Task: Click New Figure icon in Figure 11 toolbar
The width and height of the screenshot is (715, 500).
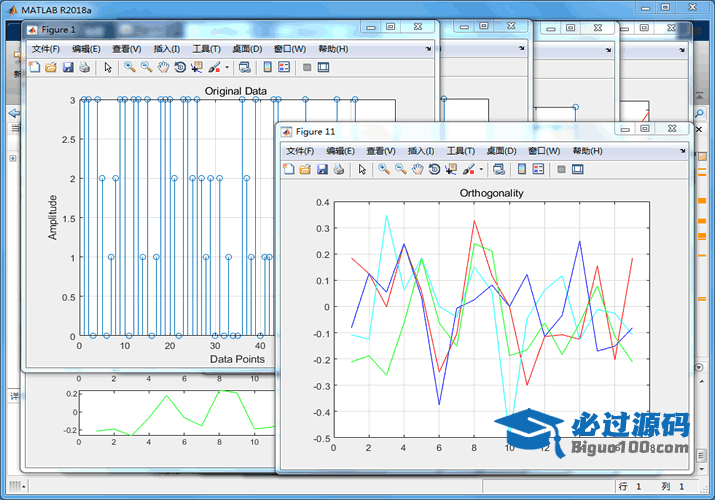Action: (289, 170)
